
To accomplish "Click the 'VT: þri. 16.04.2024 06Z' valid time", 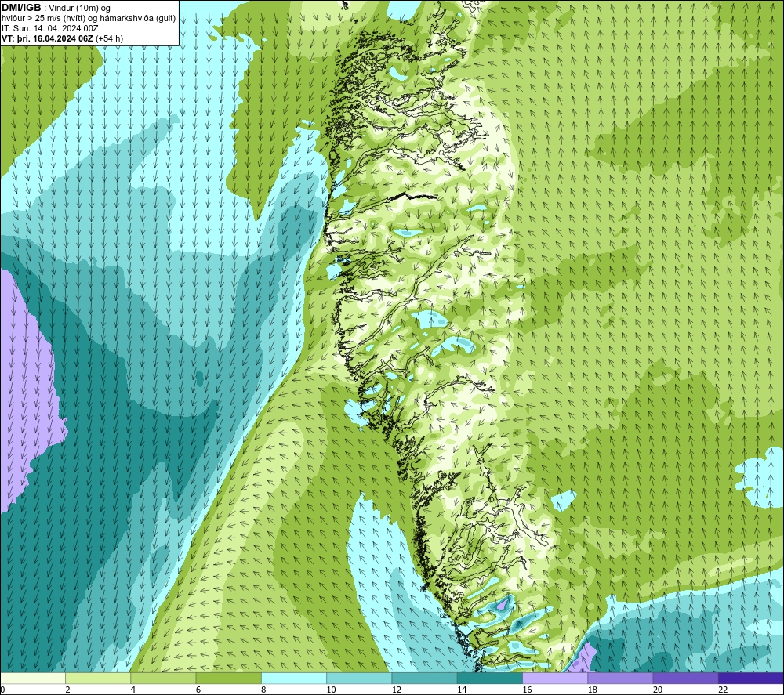I will [47, 38].
